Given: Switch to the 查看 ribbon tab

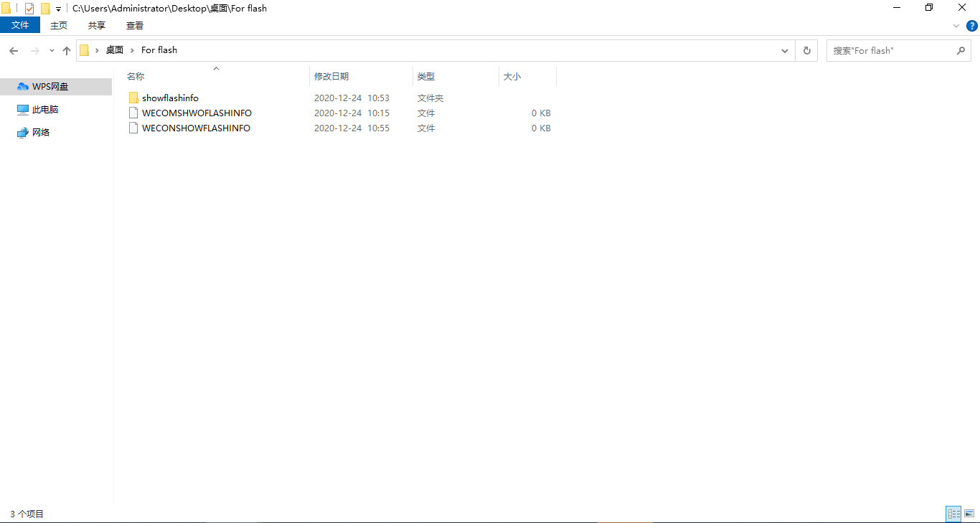Looking at the screenshot, I should (x=134, y=25).
